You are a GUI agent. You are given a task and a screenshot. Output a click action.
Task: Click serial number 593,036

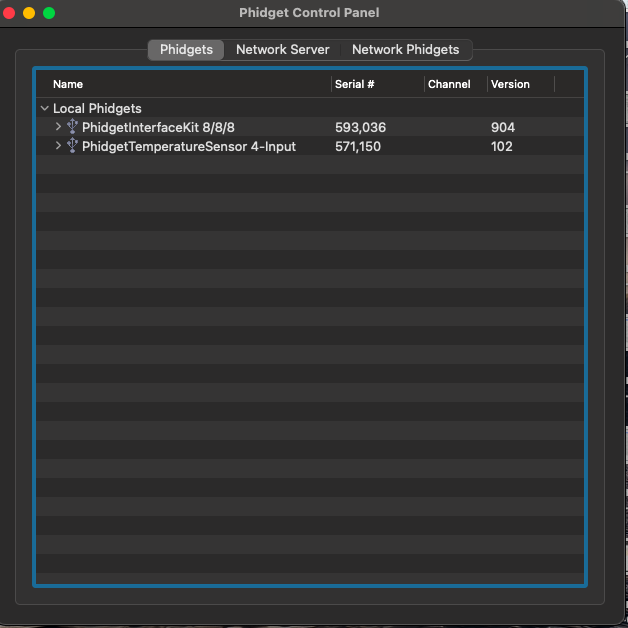click(x=360, y=127)
